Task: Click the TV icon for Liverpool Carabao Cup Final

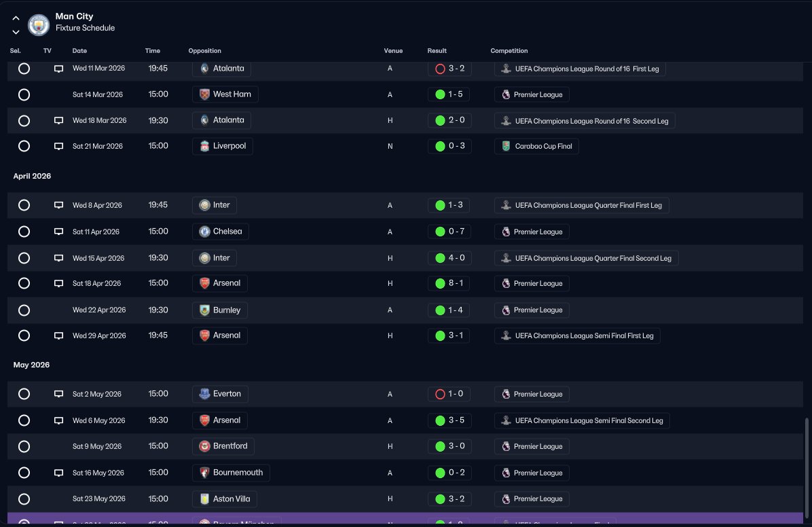Action: tap(58, 146)
